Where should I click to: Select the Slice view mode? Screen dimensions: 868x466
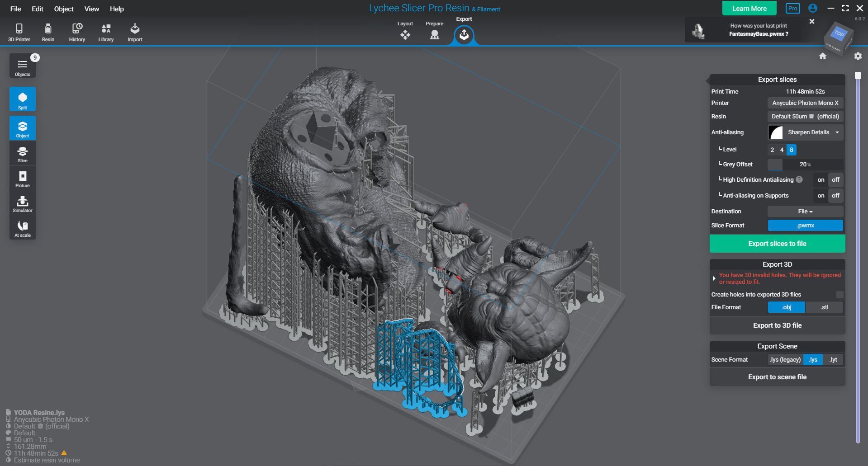(x=23, y=153)
